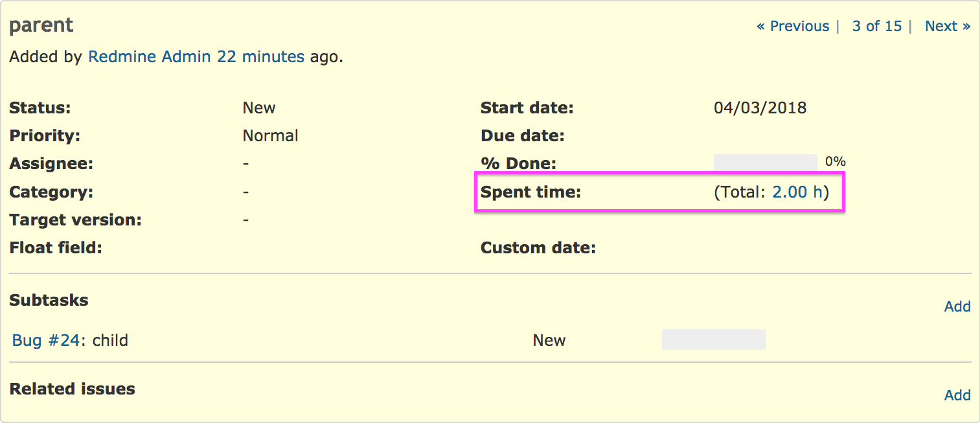The image size is (980, 423).
Task: Click the child subtask progress bar
Action: [x=713, y=339]
